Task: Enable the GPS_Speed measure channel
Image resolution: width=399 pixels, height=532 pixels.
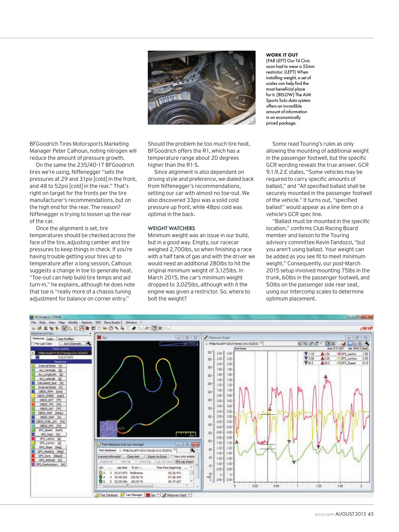Action: tap(49, 430)
